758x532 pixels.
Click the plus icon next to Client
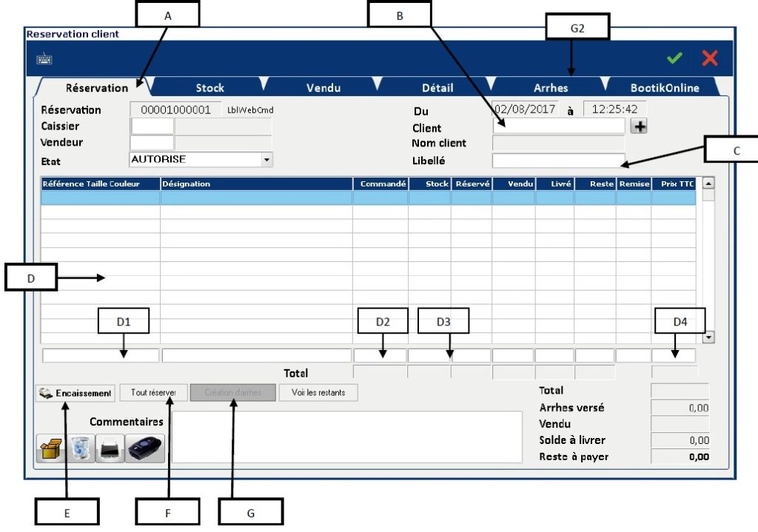pyautogui.click(x=640, y=127)
